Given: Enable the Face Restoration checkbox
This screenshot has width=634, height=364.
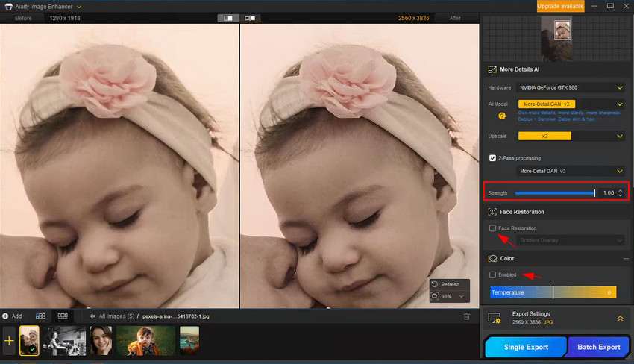Looking at the screenshot, I should tap(492, 228).
